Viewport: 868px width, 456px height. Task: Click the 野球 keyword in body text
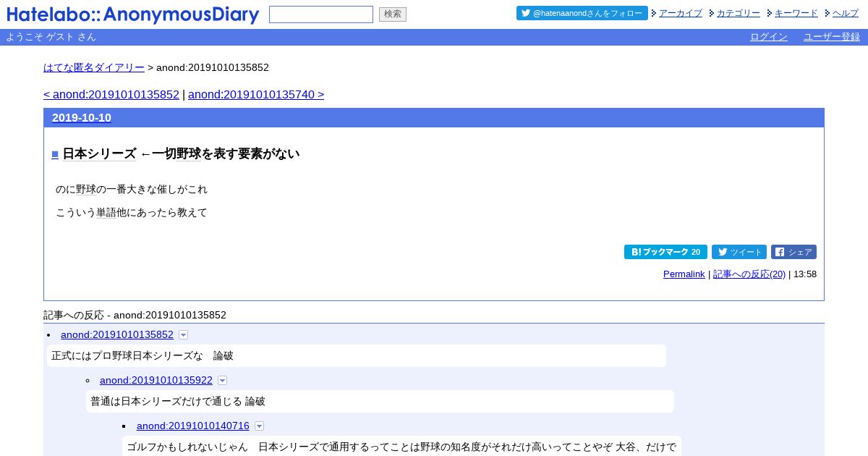click(86, 190)
